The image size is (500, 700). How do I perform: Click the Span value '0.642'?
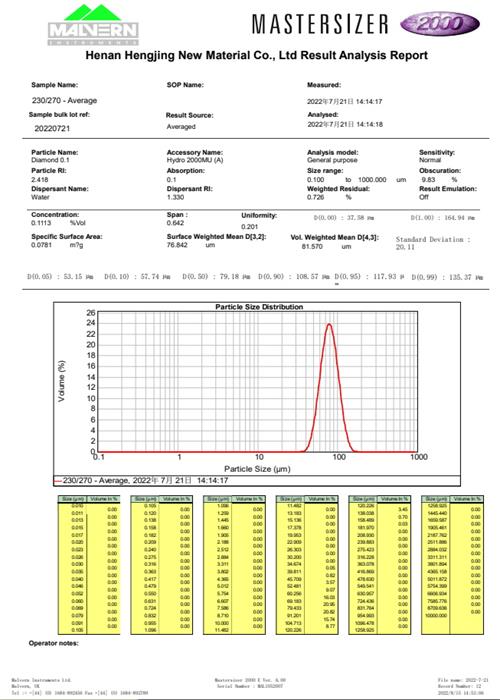175,223
